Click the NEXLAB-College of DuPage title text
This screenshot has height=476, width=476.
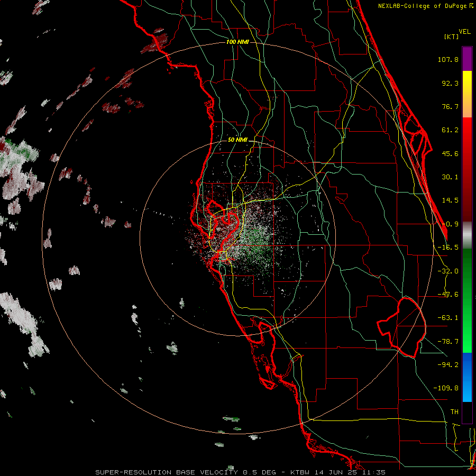coord(423,6)
